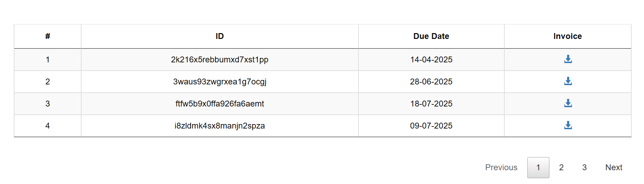Select current page 1 button
This screenshot has height=184, width=644.
[538, 167]
